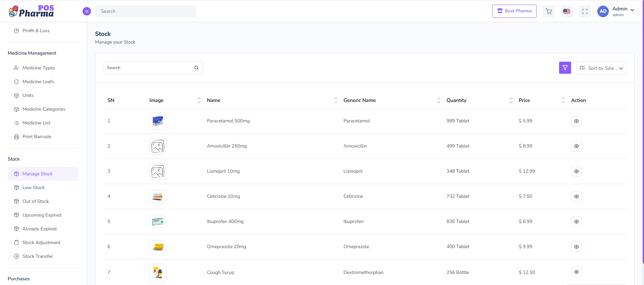Open Stock Transfer link in sidebar
Screen dimensions: 644x285
click(38, 256)
